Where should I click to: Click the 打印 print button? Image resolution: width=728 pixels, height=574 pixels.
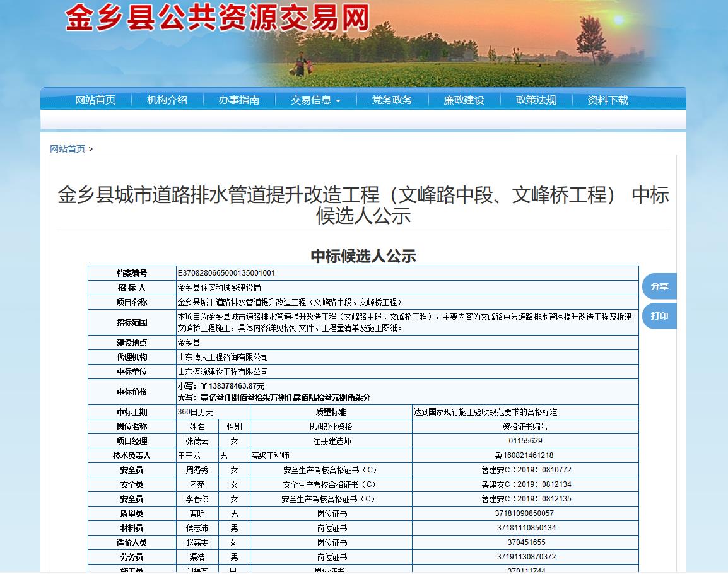coord(659,316)
